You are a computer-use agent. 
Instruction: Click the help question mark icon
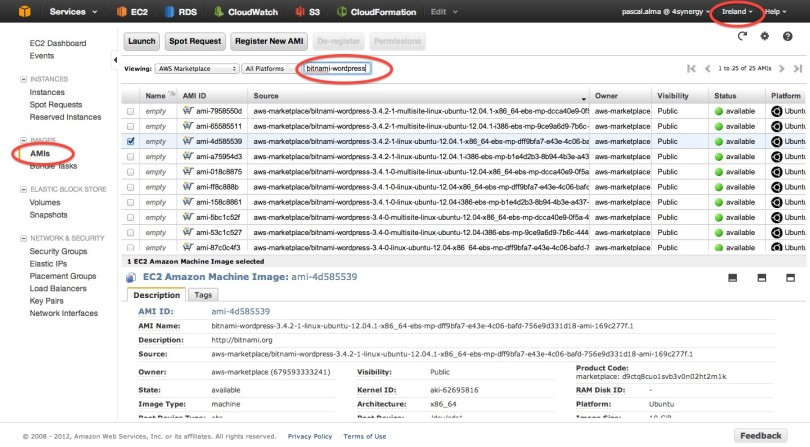pyautogui.click(x=787, y=36)
